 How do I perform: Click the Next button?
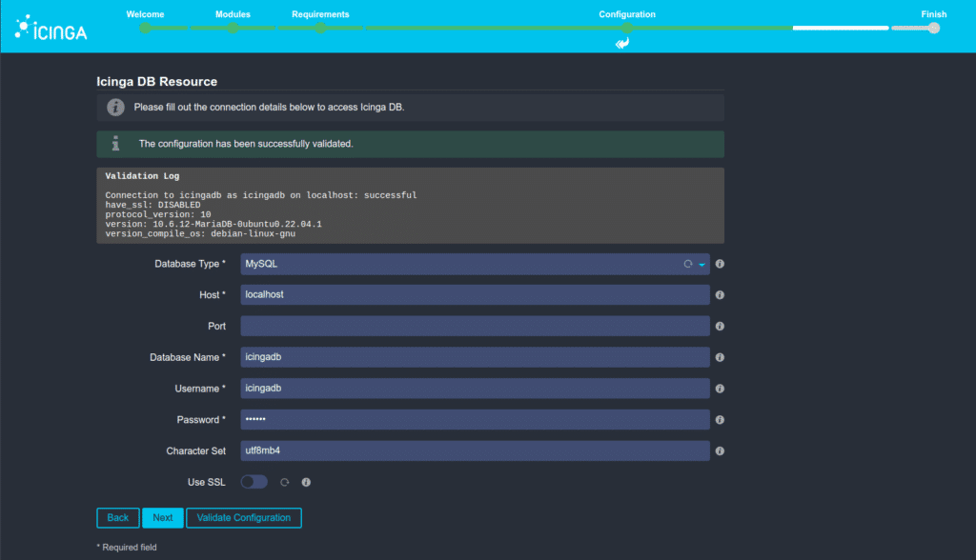[x=162, y=518]
